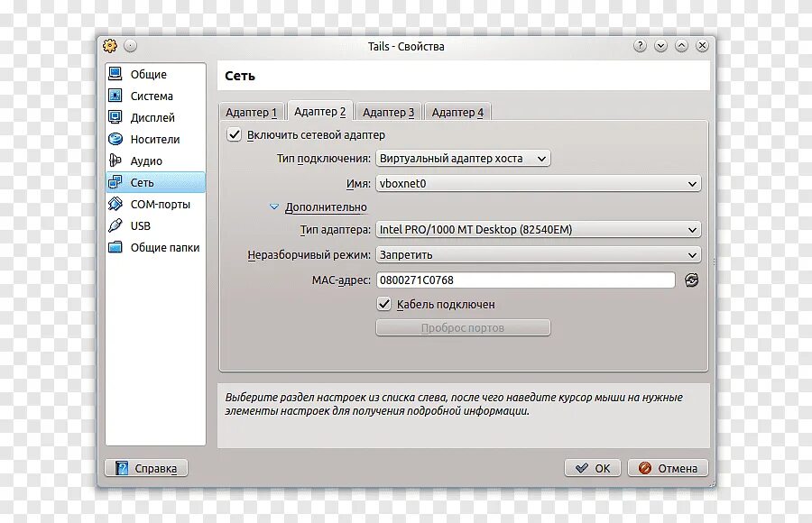Select Сеть settings category

point(155,182)
